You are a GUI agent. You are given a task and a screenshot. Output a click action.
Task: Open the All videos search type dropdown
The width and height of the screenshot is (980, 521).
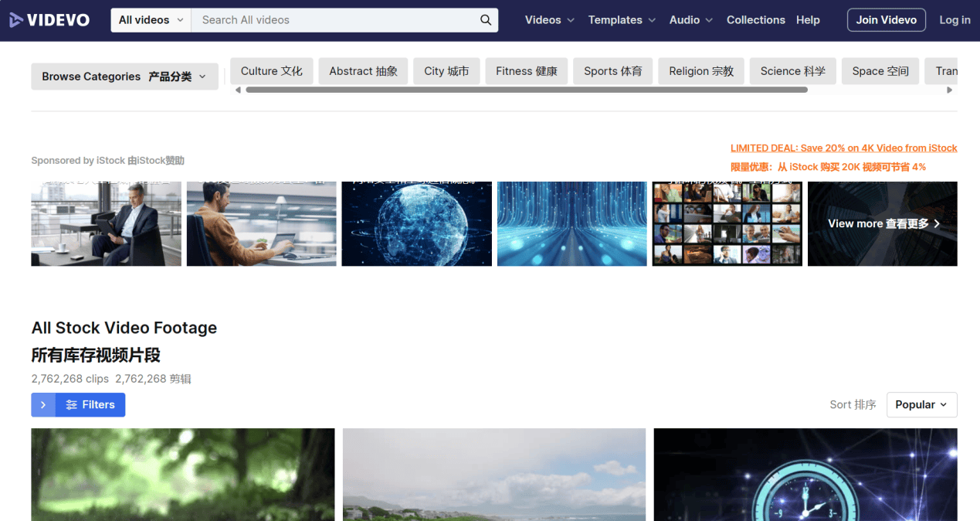[x=151, y=20]
